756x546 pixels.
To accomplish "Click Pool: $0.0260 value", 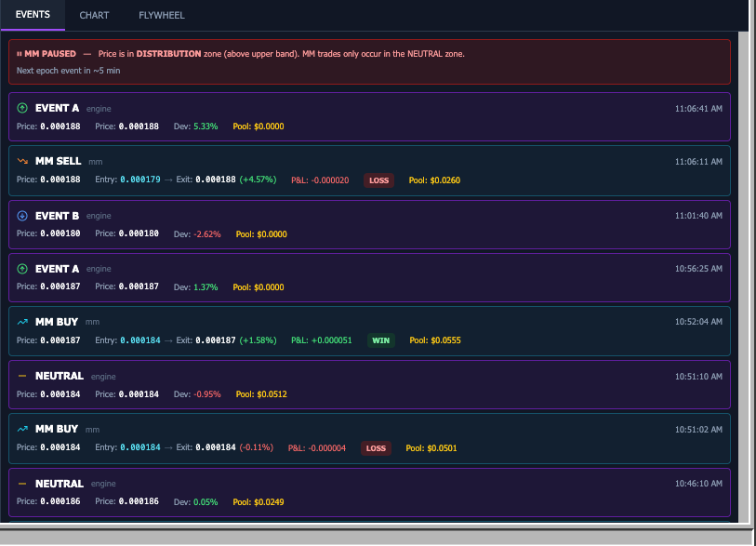I will tap(434, 180).
